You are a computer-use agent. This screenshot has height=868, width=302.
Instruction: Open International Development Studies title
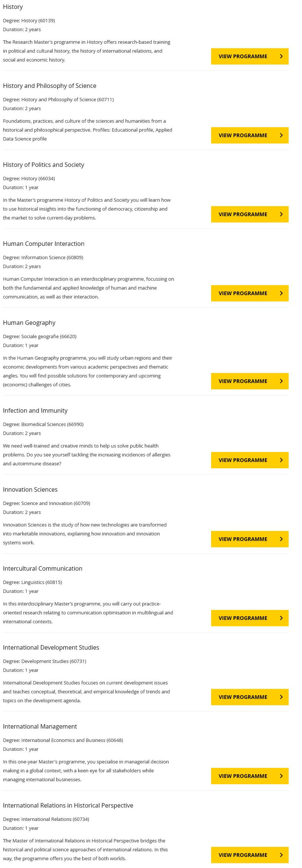click(51, 647)
